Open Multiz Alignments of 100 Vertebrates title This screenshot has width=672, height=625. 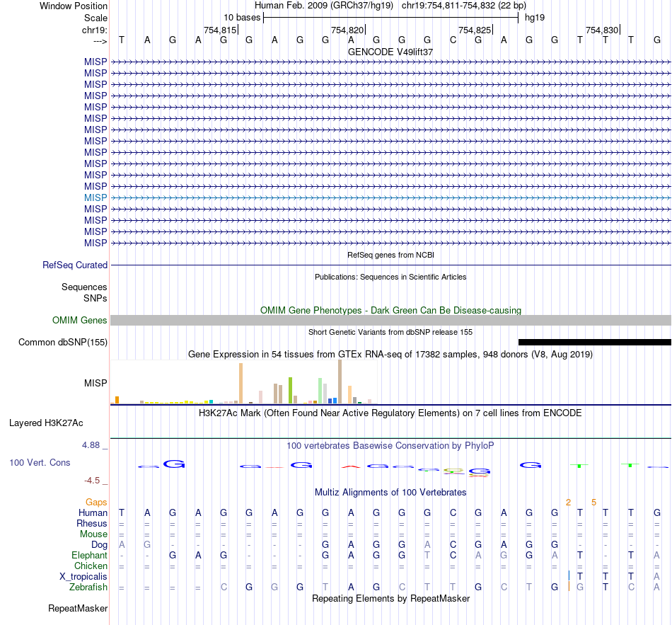pos(390,493)
